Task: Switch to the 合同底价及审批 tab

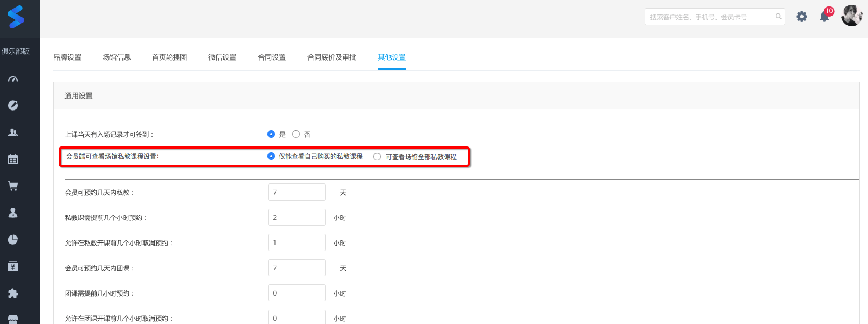Action: [x=331, y=57]
